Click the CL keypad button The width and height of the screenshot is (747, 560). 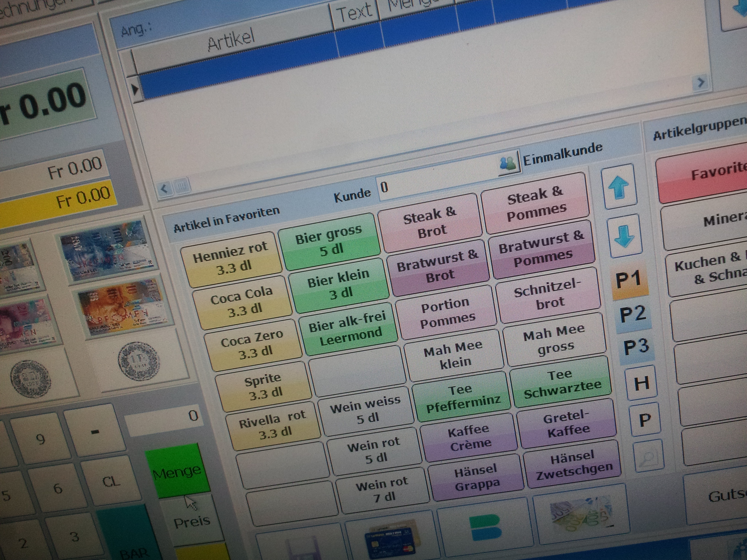click(111, 482)
